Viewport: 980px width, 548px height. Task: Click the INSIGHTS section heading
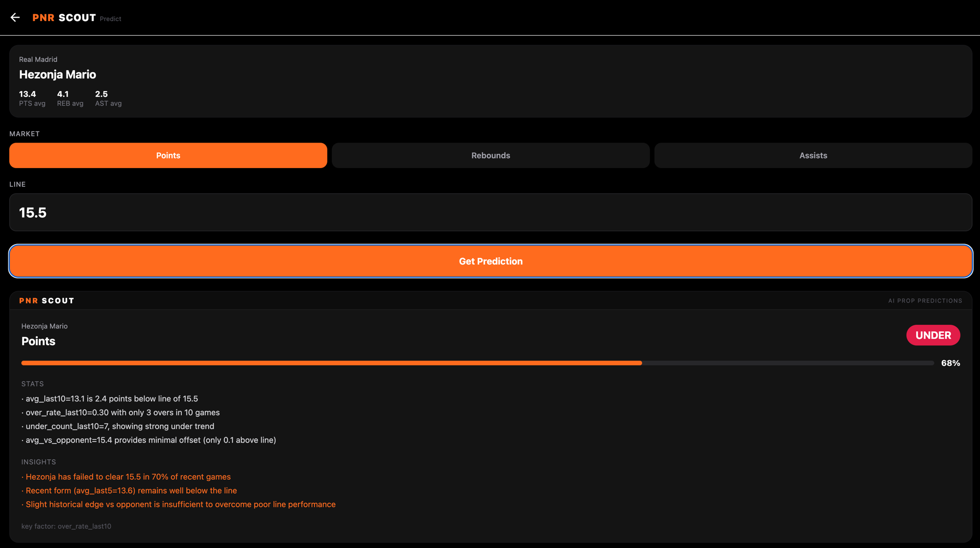pos(39,462)
